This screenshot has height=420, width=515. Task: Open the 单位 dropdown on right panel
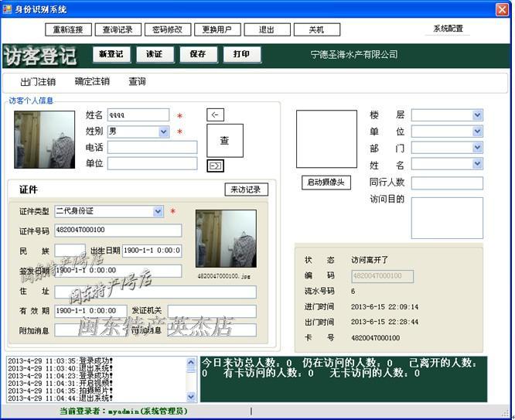click(477, 131)
